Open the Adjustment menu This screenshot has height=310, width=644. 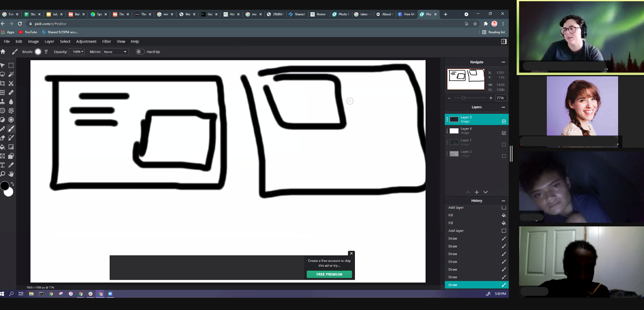point(86,41)
